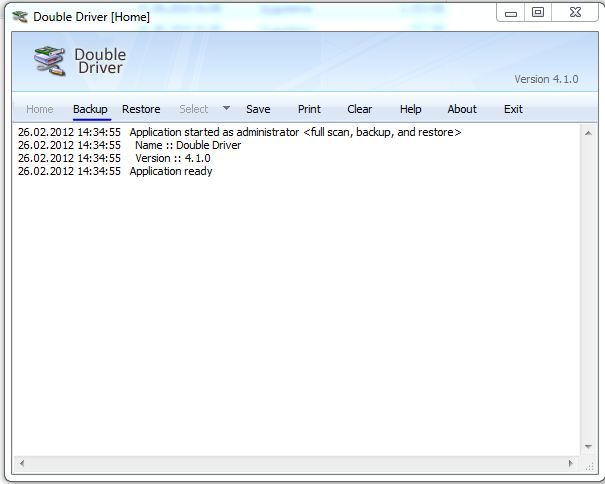Click the 'Name :: Double Driver' log line
605x484 pixels.
coord(129,146)
